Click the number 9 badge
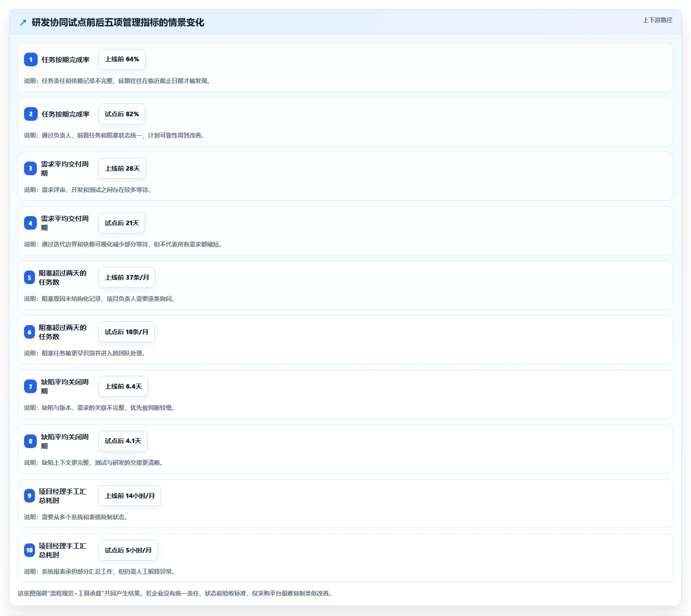Viewport: 691px width, 616px height. click(30, 496)
